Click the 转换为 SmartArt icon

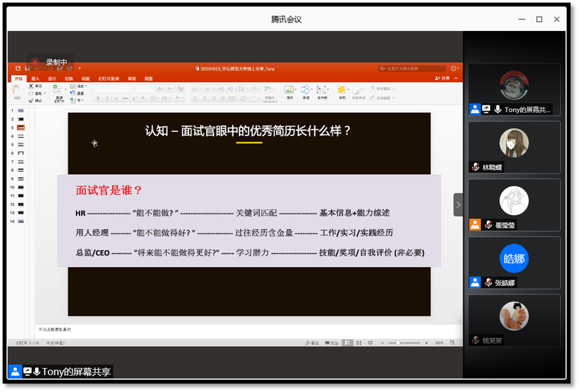(x=270, y=91)
